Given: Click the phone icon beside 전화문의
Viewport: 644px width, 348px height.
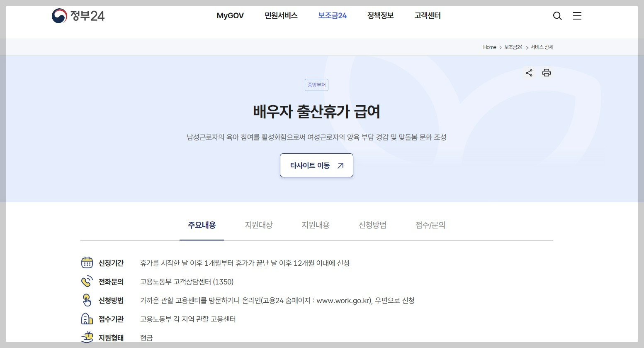Looking at the screenshot, I should [87, 281].
